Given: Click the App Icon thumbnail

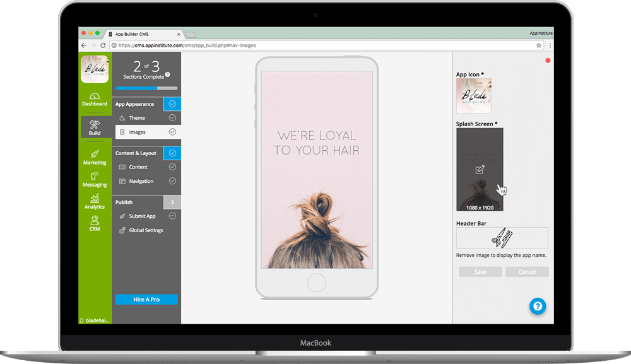Looking at the screenshot, I should click(x=474, y=96).
